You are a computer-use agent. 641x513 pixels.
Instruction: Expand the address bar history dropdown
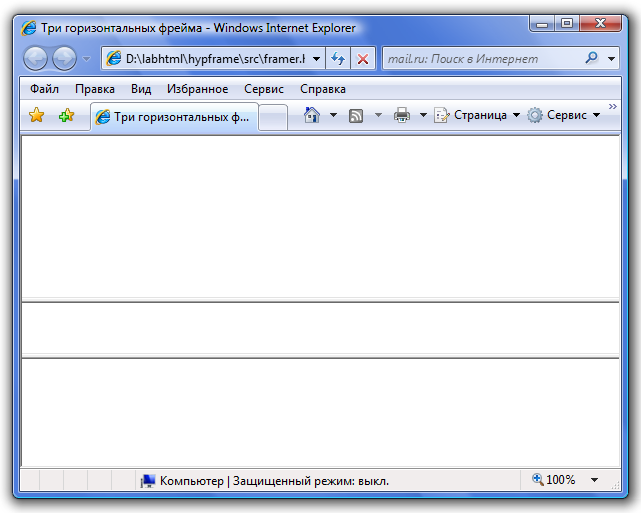click(x=316, y=59)
